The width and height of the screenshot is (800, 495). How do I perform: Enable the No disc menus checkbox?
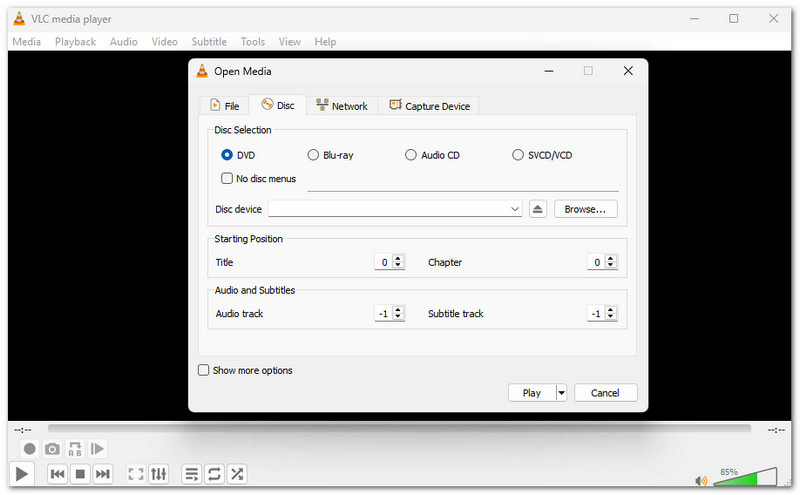click(227, 178)
